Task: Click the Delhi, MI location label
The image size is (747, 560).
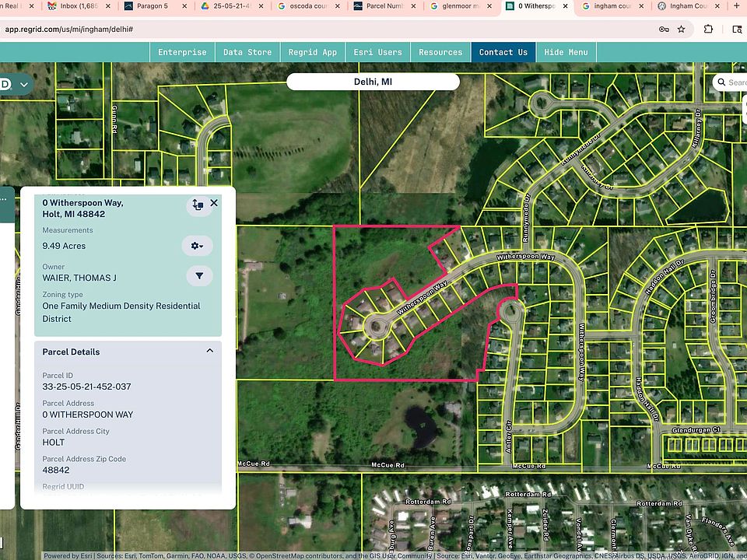Action: (373, 82)
